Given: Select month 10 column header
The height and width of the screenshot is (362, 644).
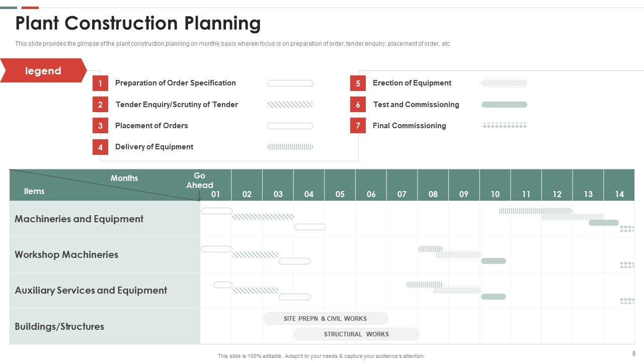Looking at the screenshot, I should (x=495, y=194).
